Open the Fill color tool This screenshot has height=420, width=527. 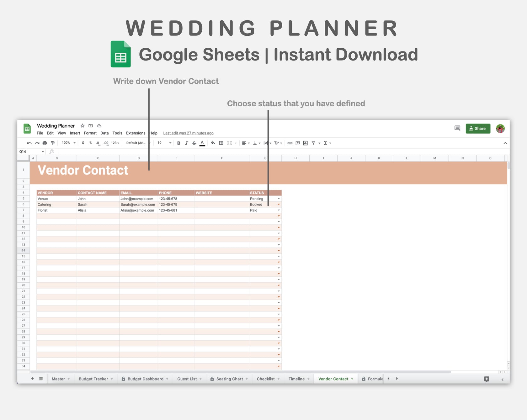[213, 143]
